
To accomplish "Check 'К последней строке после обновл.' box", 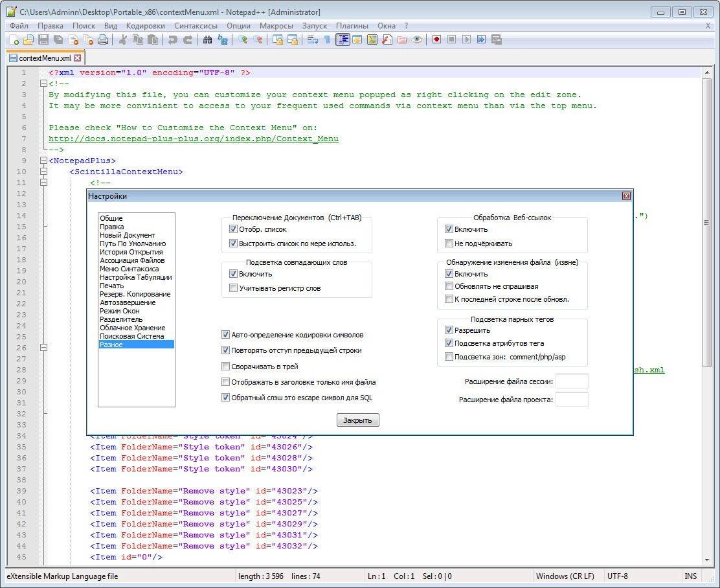I will (449, 299).
